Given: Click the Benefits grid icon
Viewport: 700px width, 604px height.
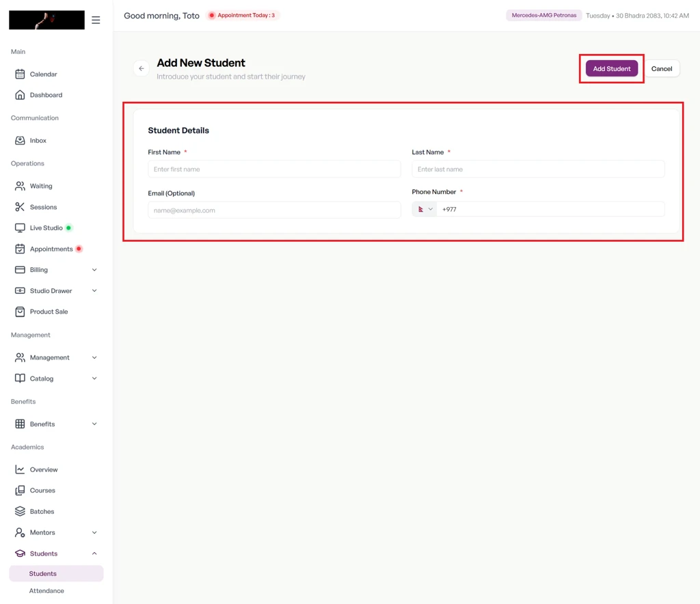Looking at the screenshot, I should pyautogui.click(x=20, y=424).
